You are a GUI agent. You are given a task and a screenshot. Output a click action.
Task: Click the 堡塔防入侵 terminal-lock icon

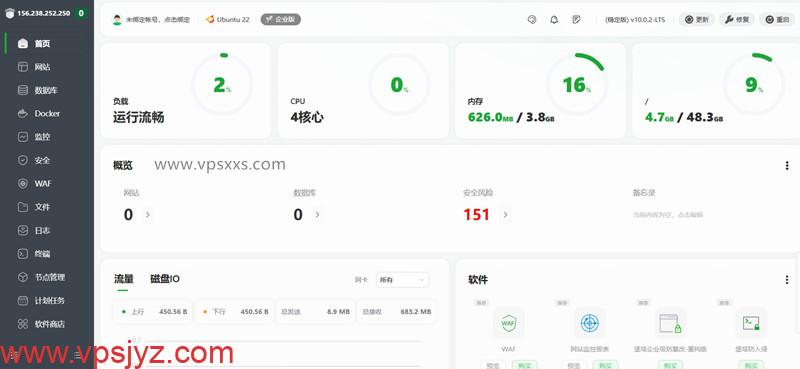point(751,323)
